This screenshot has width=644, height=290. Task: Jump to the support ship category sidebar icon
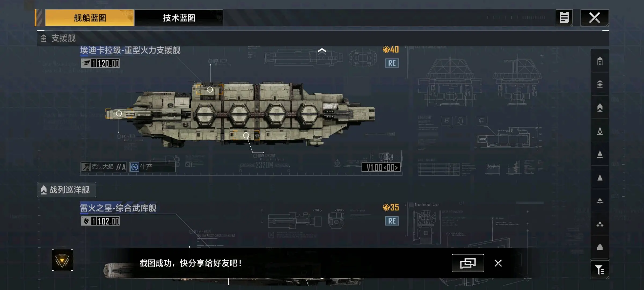[x=600, y=84]
